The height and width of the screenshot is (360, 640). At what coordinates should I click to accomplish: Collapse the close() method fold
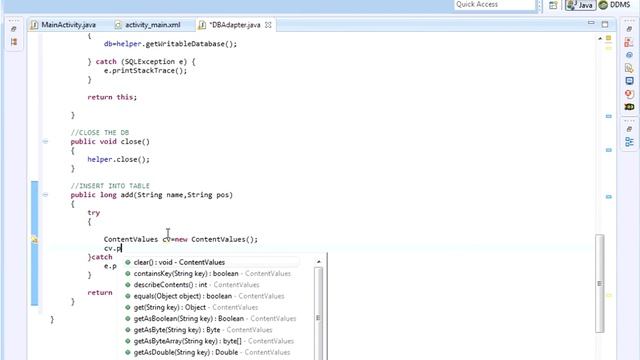(45, 142)
